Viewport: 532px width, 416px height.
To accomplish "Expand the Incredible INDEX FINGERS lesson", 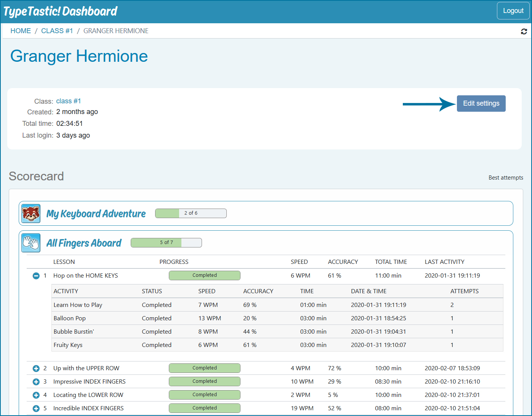I will pos(36,408).
